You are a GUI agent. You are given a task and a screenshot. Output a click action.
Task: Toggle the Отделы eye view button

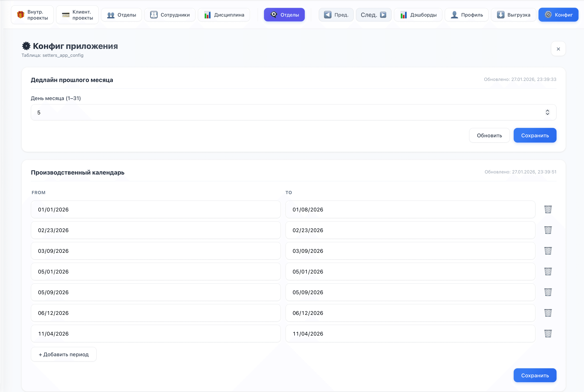pos(284,15)
